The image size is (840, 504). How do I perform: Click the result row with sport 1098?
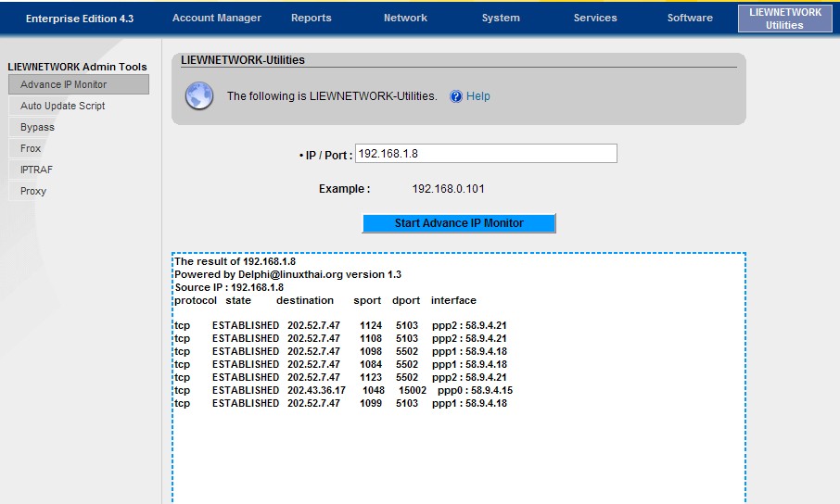[340, 351]
